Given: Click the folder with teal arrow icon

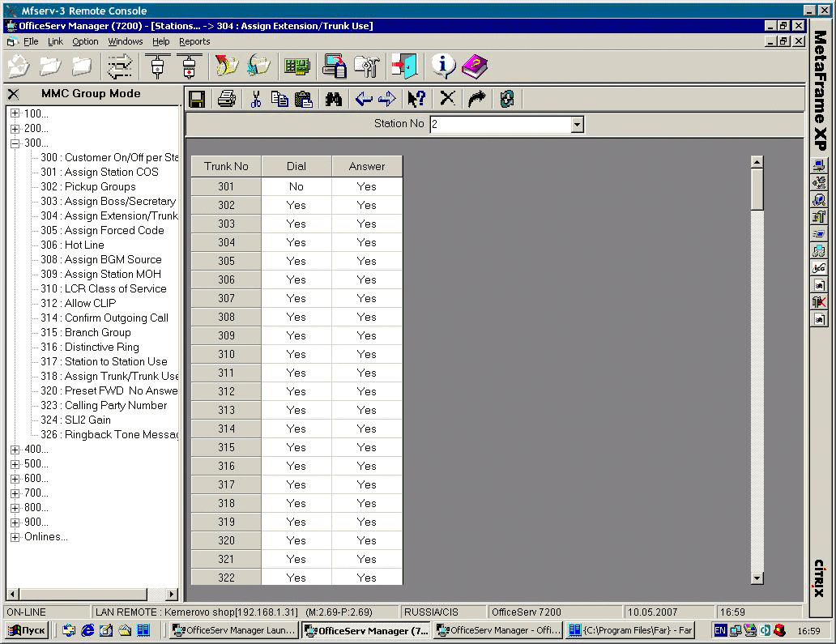Looking at the screenshot, I should [x=259, y=66].
